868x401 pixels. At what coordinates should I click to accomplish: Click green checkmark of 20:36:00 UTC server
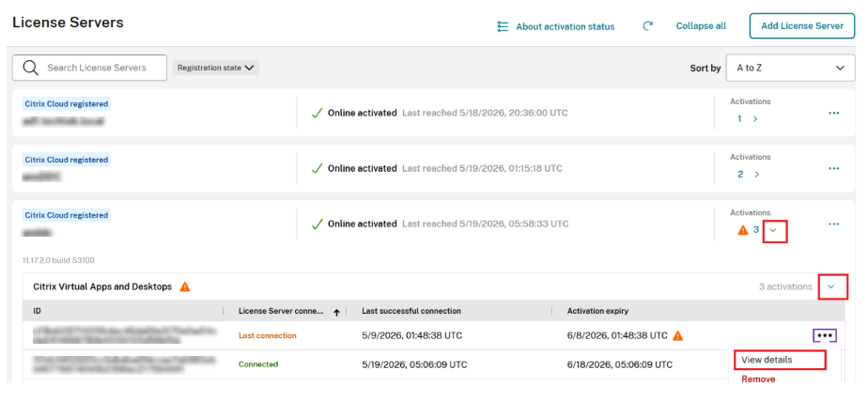pos(318,114)
